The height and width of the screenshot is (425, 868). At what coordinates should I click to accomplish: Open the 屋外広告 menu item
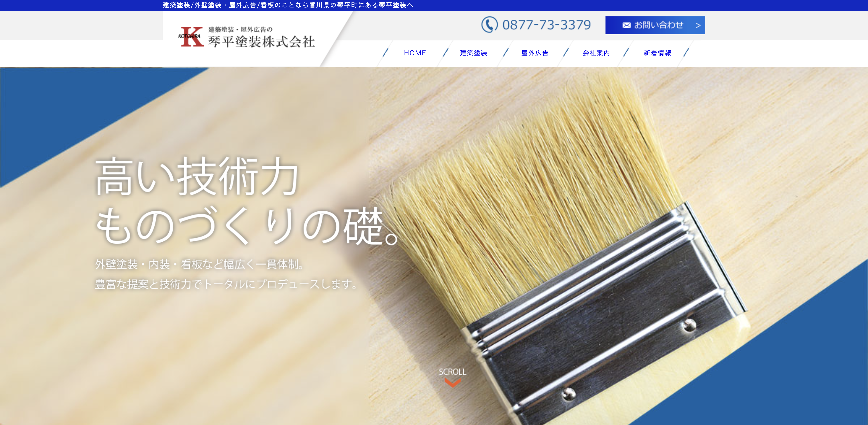tap(535, 53)
